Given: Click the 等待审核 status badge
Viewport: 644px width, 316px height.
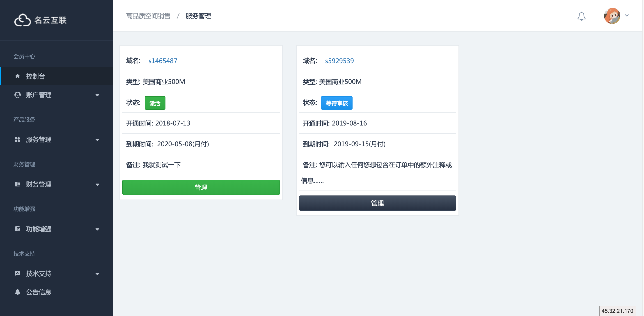Looking at the screenshot, I should pyautogui.click(x=337, y=103).
